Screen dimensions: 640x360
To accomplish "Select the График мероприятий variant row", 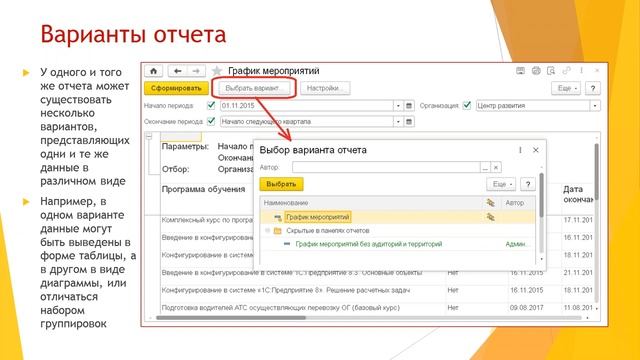I will click(x=398, y=217).
